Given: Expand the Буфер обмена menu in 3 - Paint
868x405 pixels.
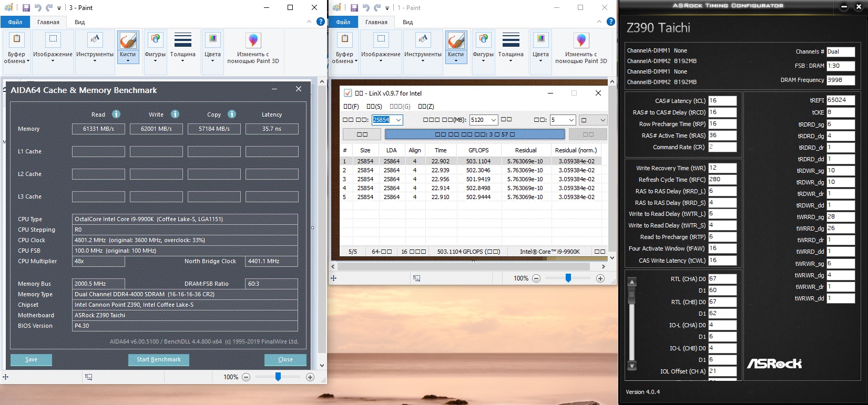Looking at the screenshot, I should 17,58.
